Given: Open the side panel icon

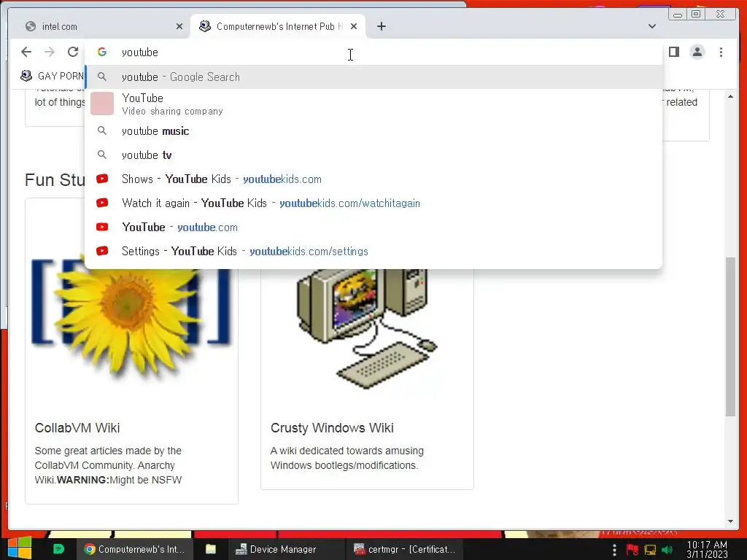Looking at the screenshot, I should tap(673, 52).
